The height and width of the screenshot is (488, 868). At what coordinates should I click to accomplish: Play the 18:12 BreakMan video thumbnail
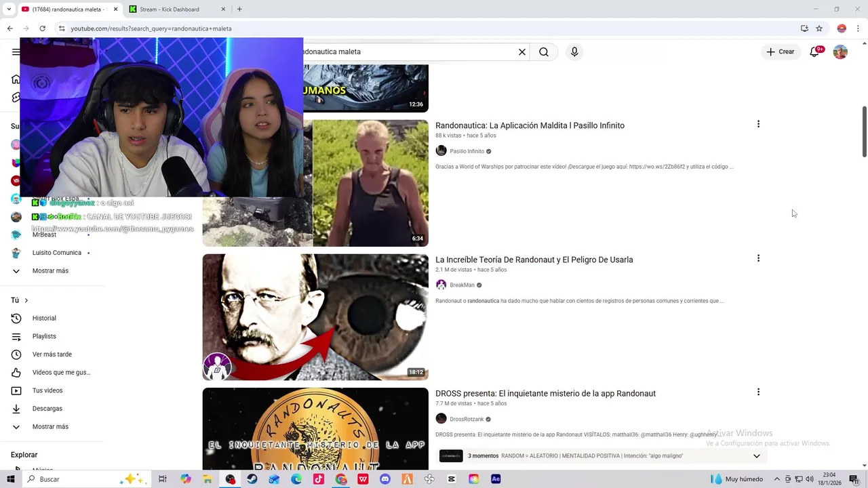coord(315,317)
